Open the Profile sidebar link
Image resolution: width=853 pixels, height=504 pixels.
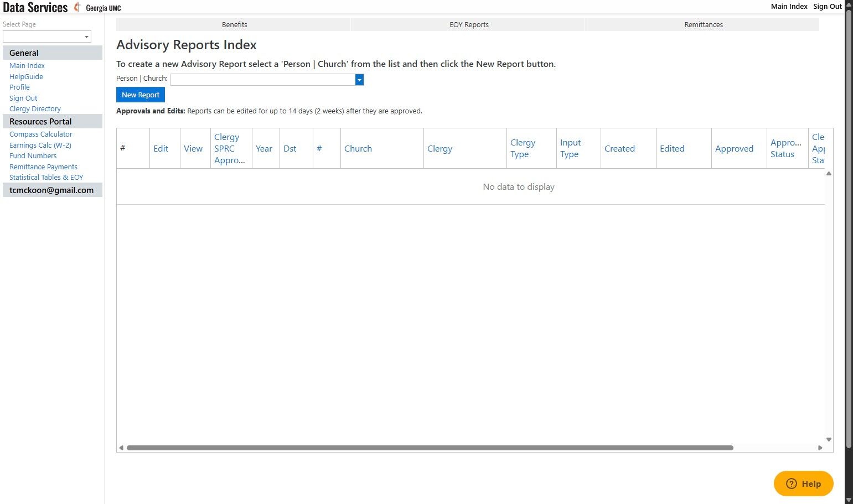click(x=19, y=87)
